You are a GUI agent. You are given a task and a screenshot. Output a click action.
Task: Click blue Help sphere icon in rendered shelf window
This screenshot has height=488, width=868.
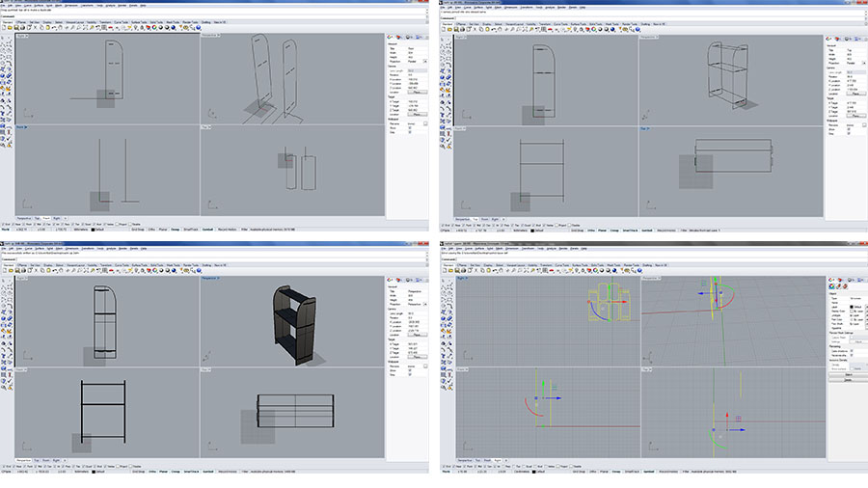(198, 271)
